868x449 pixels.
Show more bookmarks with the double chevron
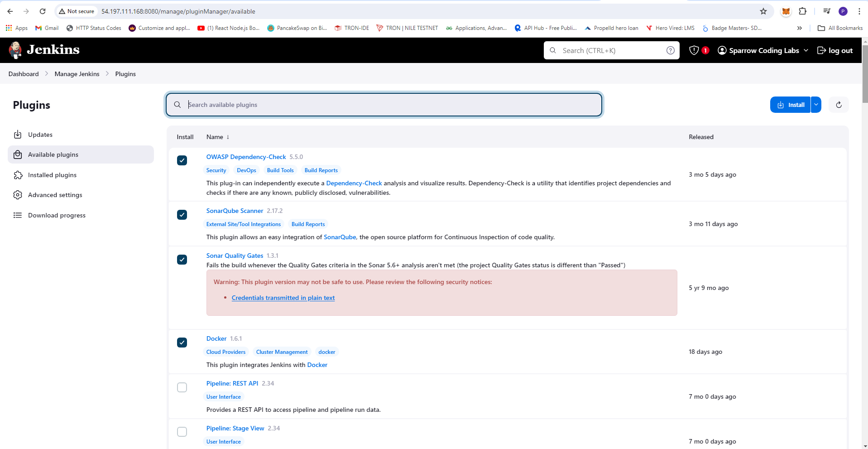(800, 28)
